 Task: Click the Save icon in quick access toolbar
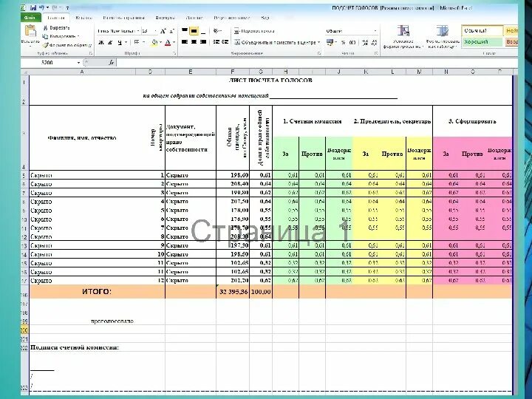[33, 7]
